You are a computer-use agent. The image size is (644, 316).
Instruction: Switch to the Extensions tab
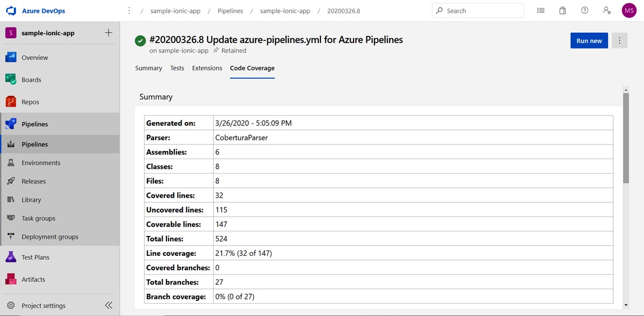point(207,68)
